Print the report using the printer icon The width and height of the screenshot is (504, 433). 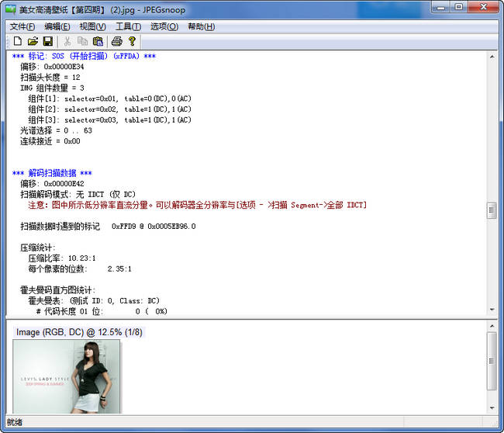point(116,41)
